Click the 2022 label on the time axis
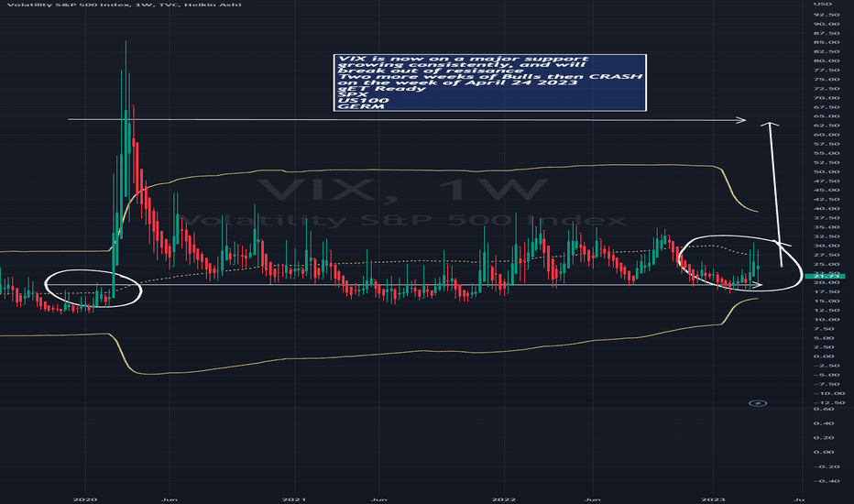Image resolution: width=854 pixels, height=504 pixels. [504, 499]
